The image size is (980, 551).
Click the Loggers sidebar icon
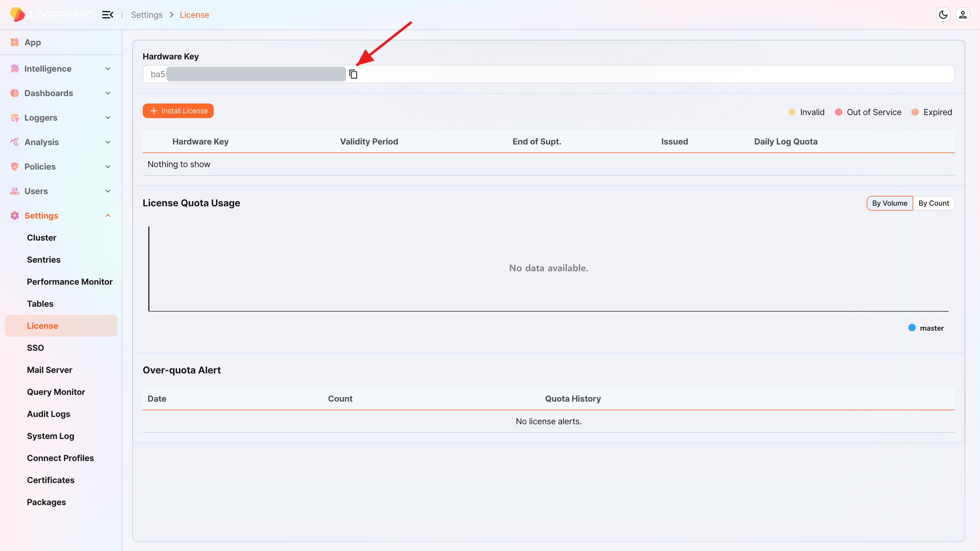(15, 118)
